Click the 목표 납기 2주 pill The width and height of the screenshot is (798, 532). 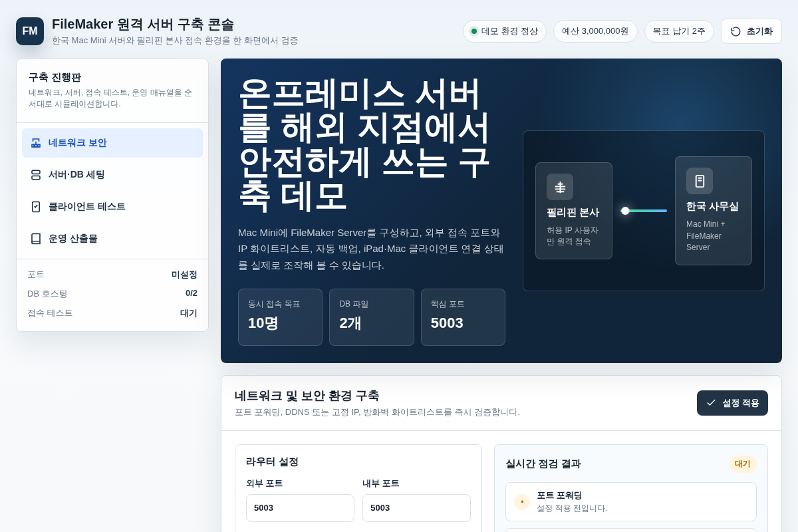point(679,31)
